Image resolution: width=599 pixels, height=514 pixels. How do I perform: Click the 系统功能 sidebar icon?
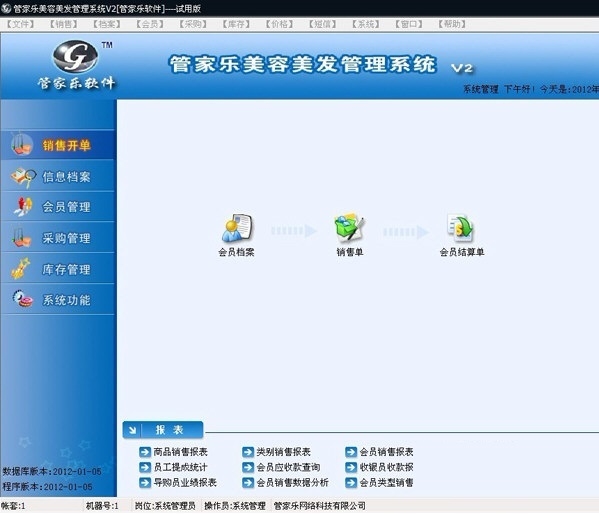(x=23, y=299)
